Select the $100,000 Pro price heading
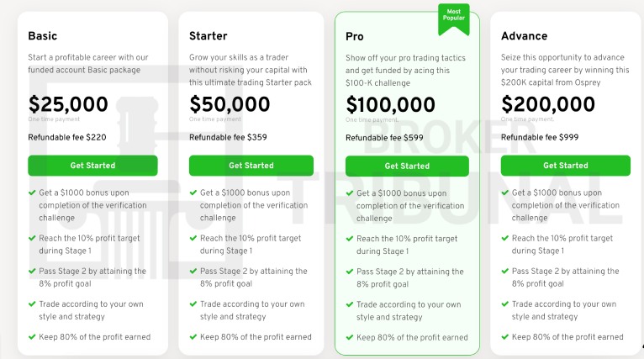The width and height of the screenshot is (644, 359). [x=390, y=105]
